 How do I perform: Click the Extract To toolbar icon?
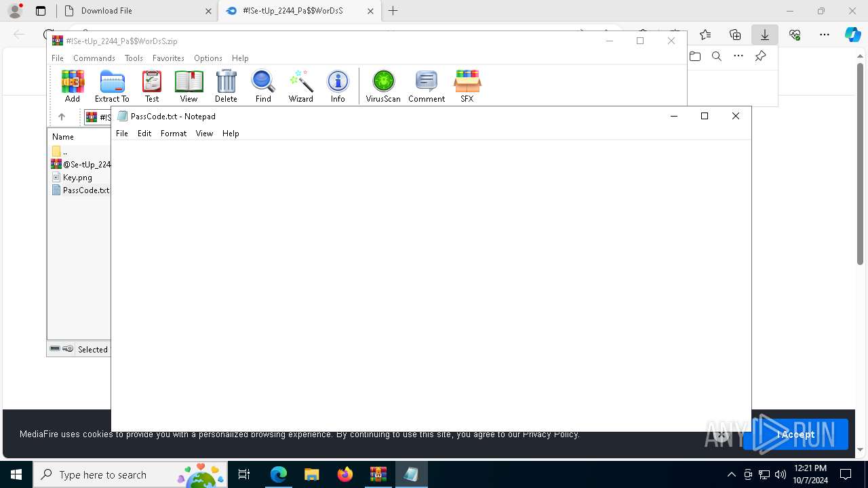click(112, 86)
